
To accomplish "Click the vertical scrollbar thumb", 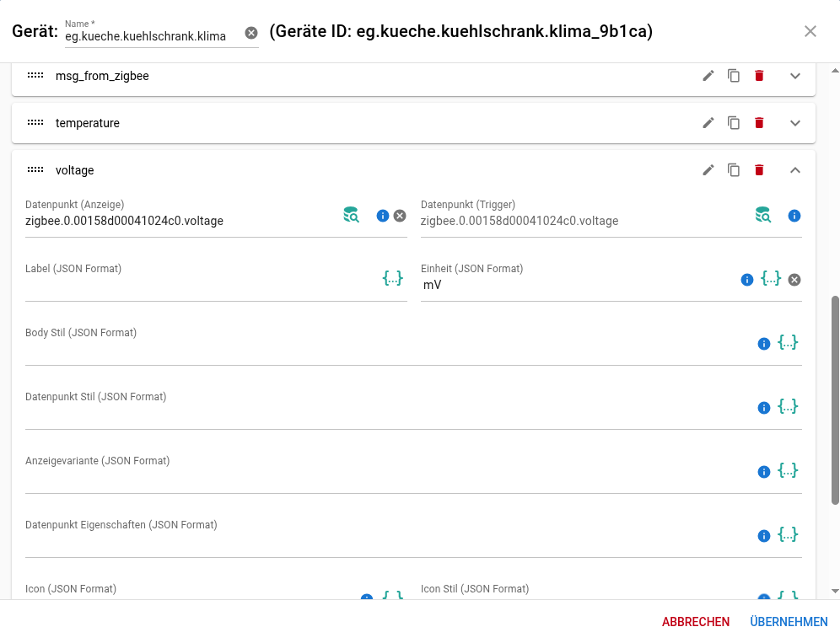I will coord(835,400).
